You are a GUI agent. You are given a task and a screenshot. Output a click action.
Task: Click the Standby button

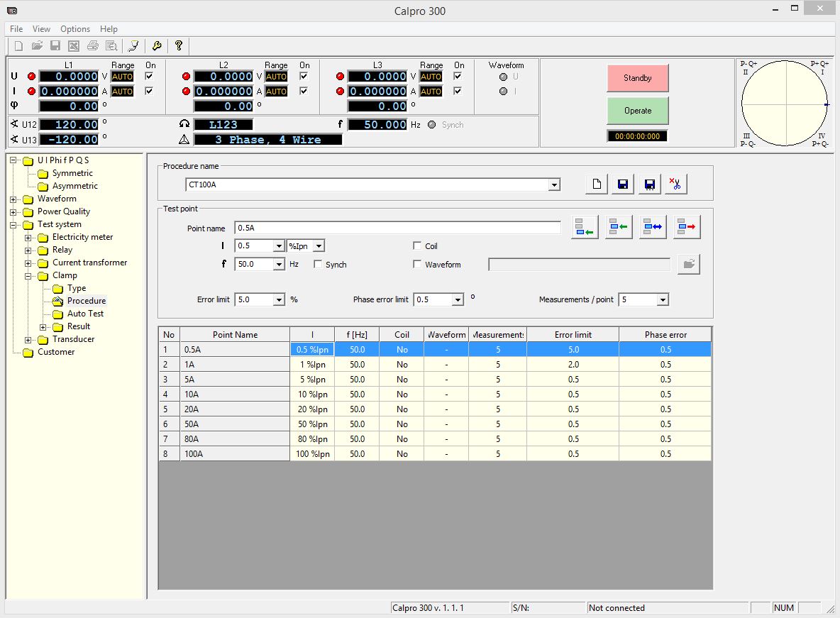tap(638, 78)
